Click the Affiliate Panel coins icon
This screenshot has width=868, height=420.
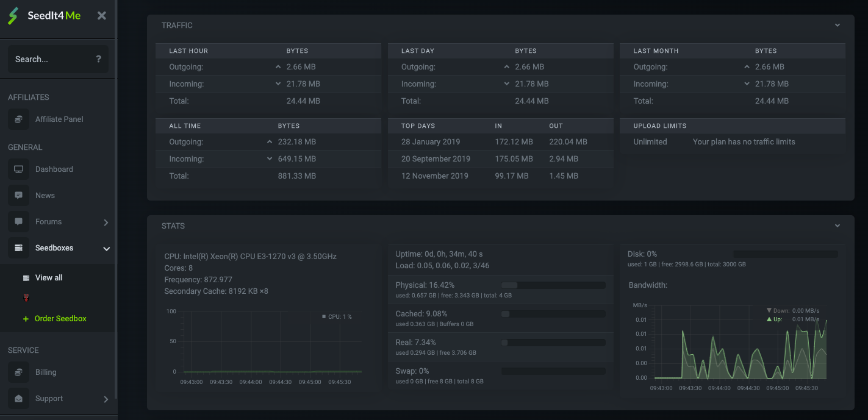18,119
